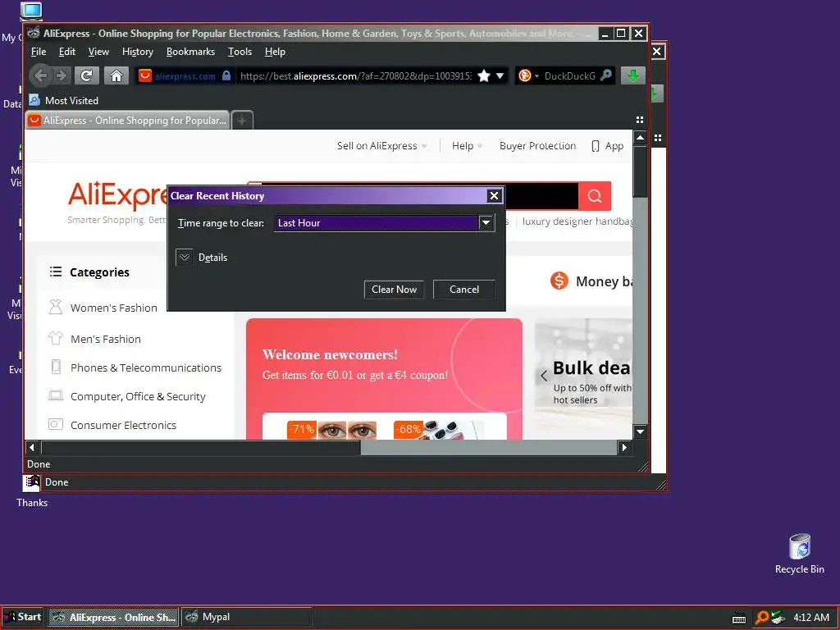The width and height of the screenshot is (840, 630).
Task: Click the address bar URL field
Action: (x=356, y=76)
